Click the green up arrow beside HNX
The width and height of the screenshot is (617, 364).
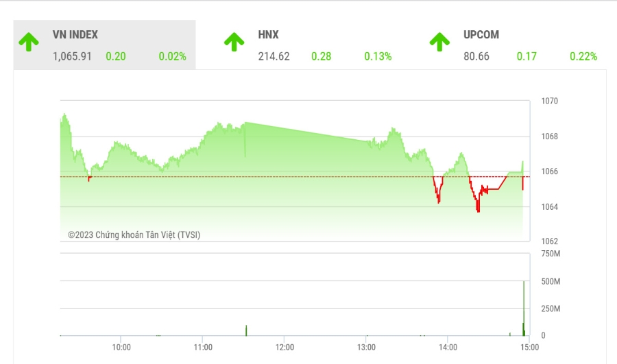234,42
